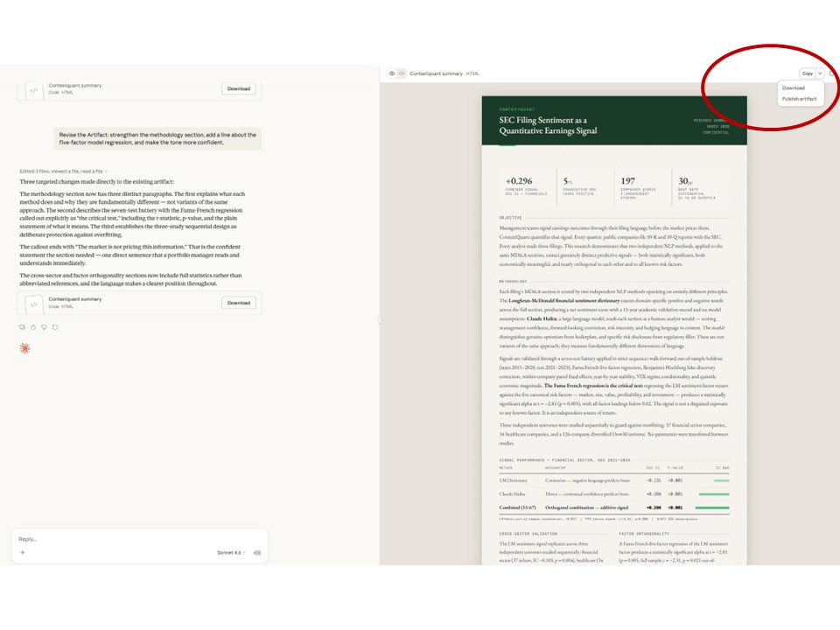The image size is (840, 630).
Task: Activate the voice input icon
Action: pos(256,553)
